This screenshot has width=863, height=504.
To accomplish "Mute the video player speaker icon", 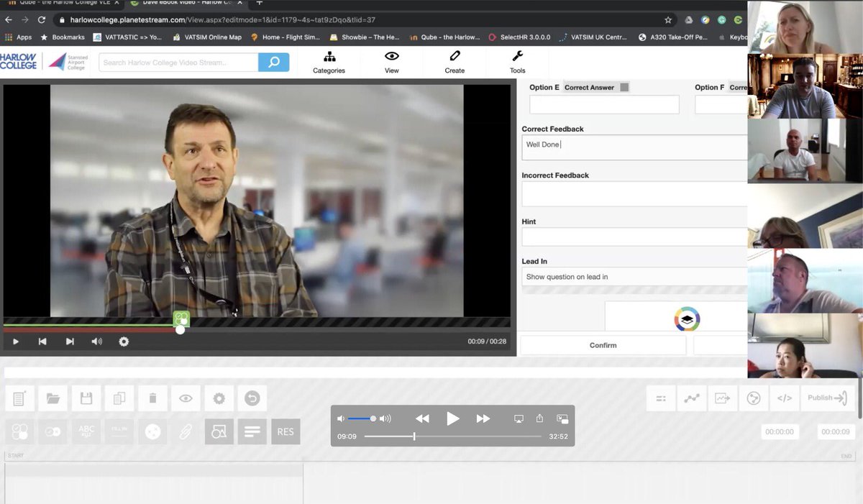I will pos(97,342).
